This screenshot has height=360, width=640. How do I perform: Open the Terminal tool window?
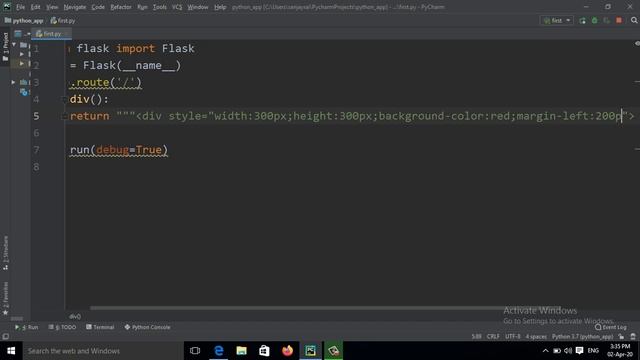tap(100, 327)
